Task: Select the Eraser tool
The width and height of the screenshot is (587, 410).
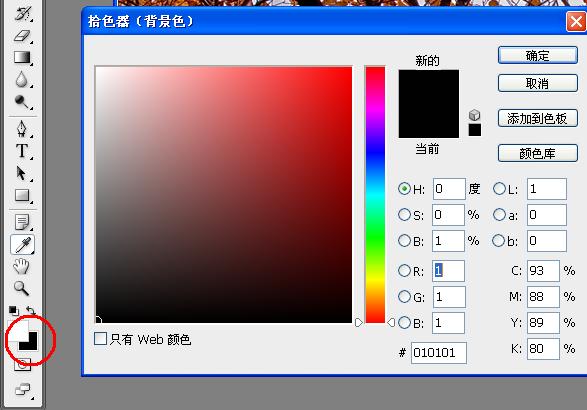Action: [x=22, y=36]
